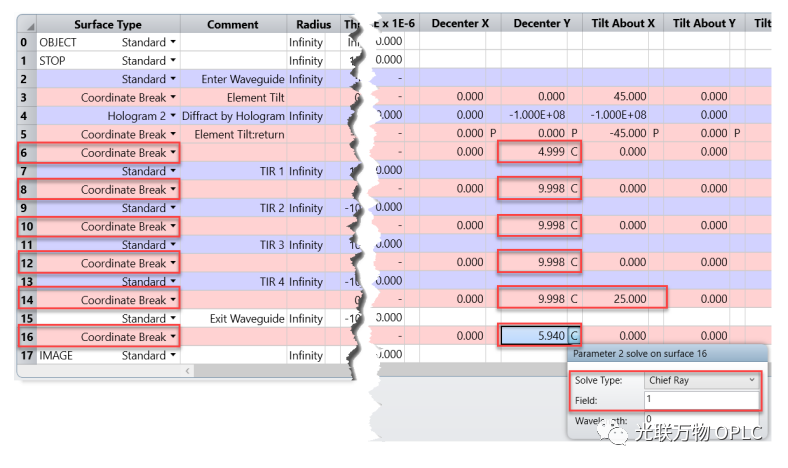Open the surface type dropdown for Hologram 2

pos(173,116)
